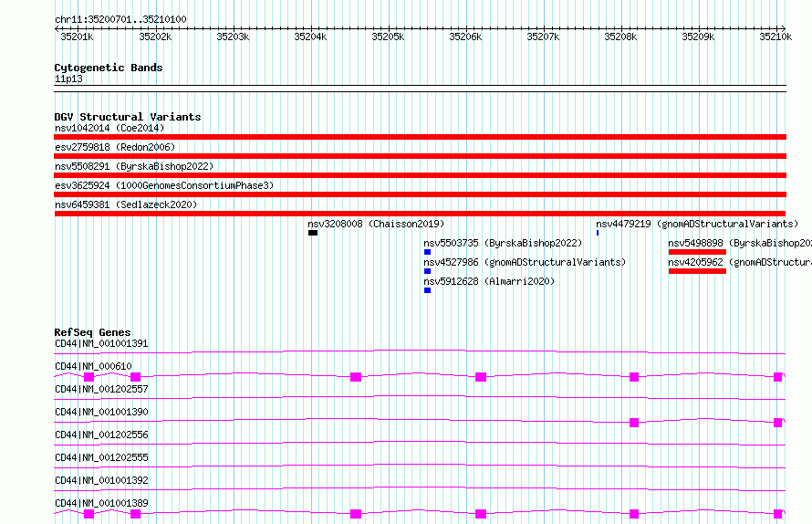Click the chr11:35200701..35210100 region label

click(120, 19)
